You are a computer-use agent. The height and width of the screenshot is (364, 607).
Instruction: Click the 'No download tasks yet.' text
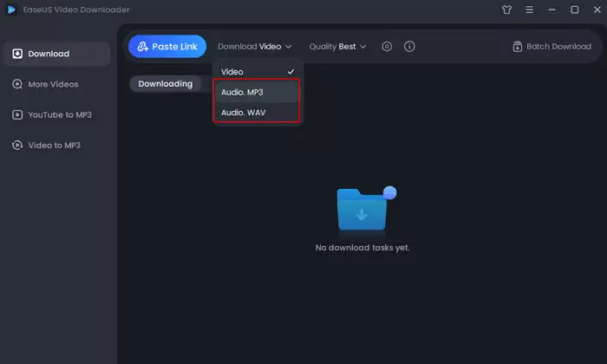362,248
